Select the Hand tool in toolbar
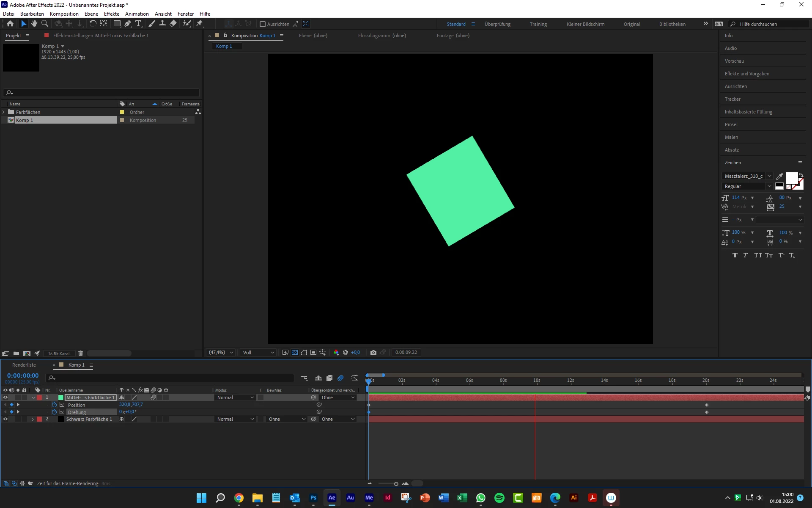The height and width of the screenshot is (508, 812). 34,24
